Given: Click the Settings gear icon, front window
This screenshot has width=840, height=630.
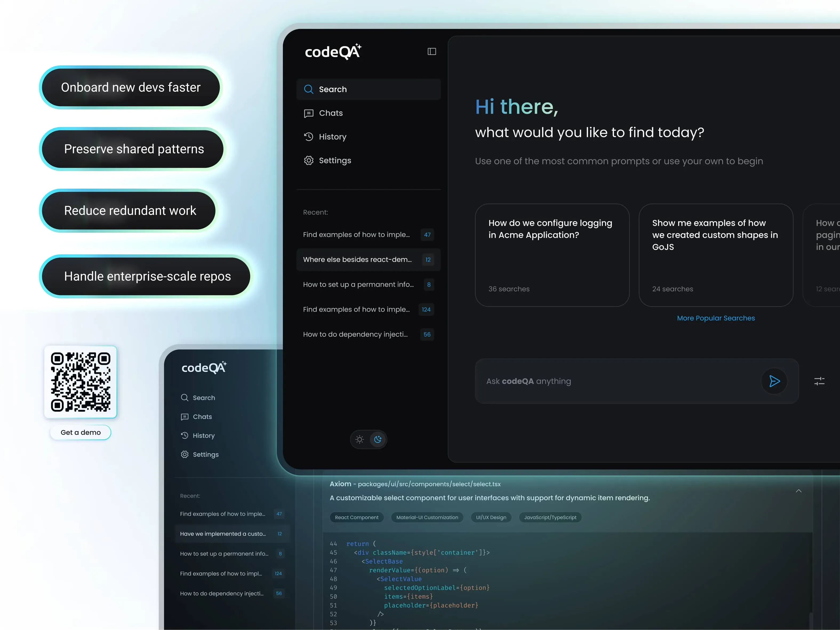Looking at the screenshot, I should click(308, 160).
